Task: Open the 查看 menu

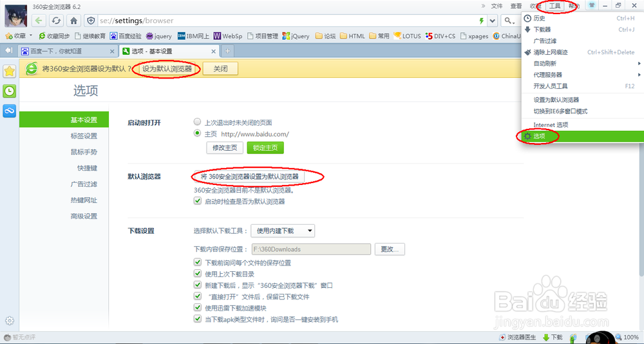Action: pyautogui.click(x=516, y=6)
